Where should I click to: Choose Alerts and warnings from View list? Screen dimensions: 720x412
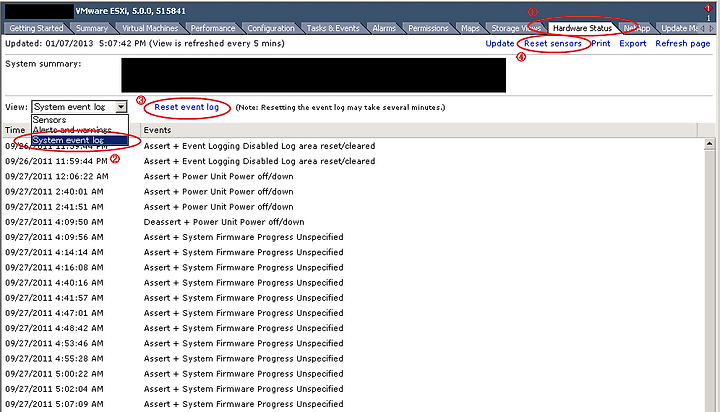tap(80, 130)
